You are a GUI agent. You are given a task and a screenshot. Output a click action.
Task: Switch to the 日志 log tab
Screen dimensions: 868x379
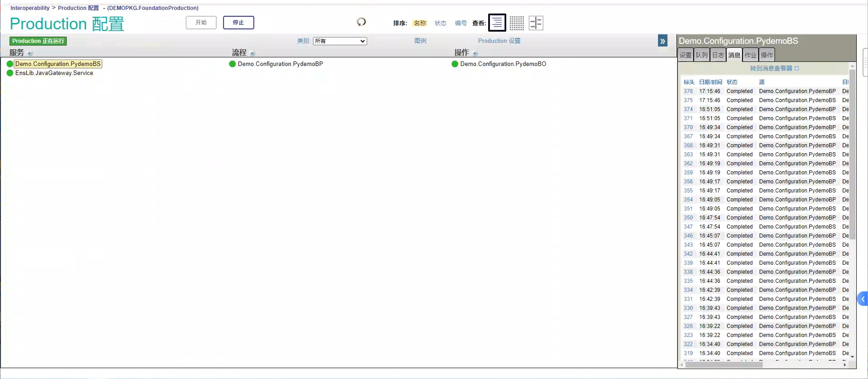[718, 55]
